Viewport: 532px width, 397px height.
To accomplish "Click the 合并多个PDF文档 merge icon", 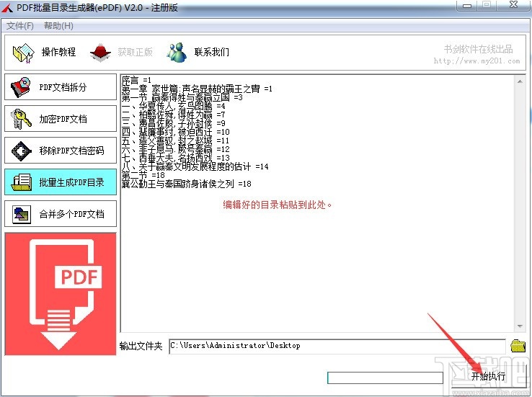I will pos(22,214).
